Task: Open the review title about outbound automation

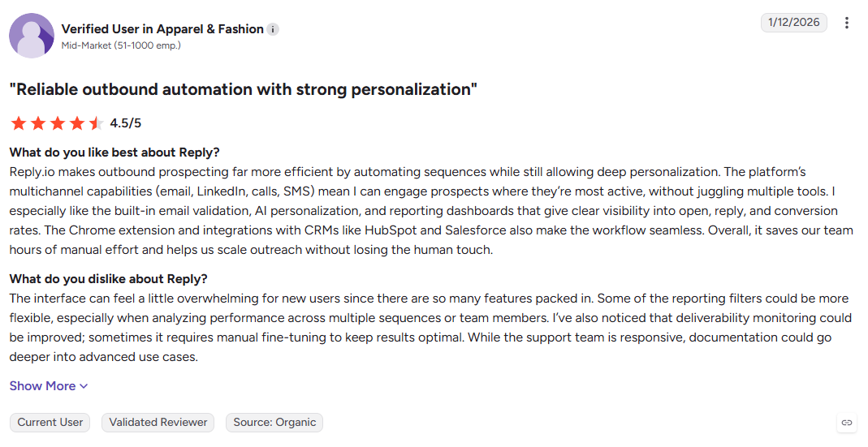Action: (243, 89)
